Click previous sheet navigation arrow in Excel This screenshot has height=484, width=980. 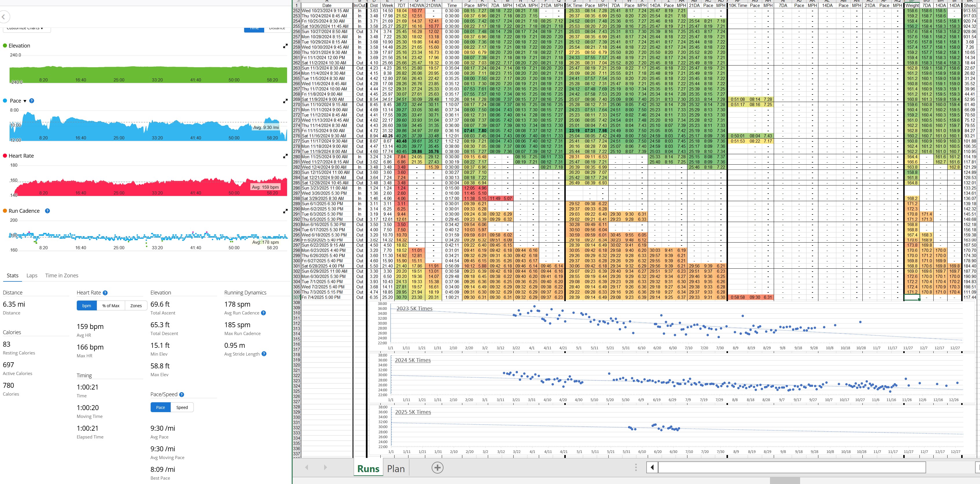tap(307, 468)
